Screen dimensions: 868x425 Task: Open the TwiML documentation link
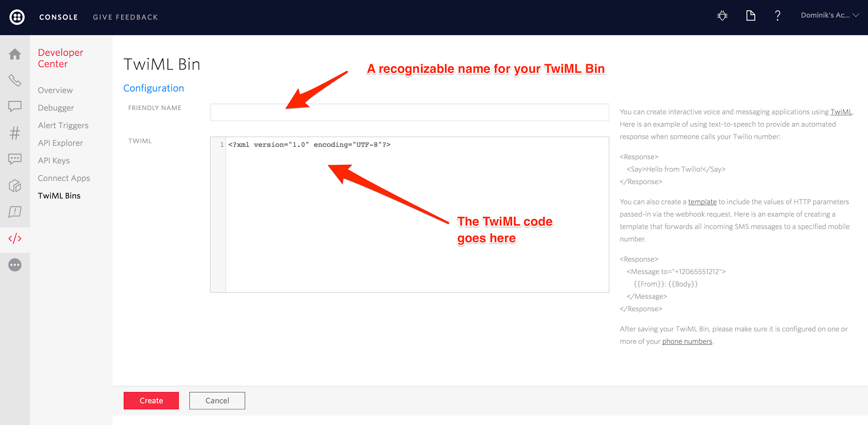(x=841, y=112)
